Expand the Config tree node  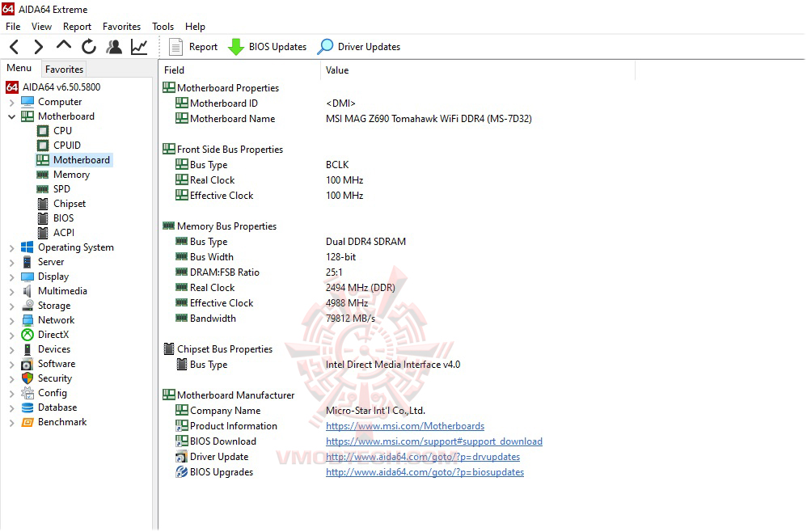[x=11, y=394]
